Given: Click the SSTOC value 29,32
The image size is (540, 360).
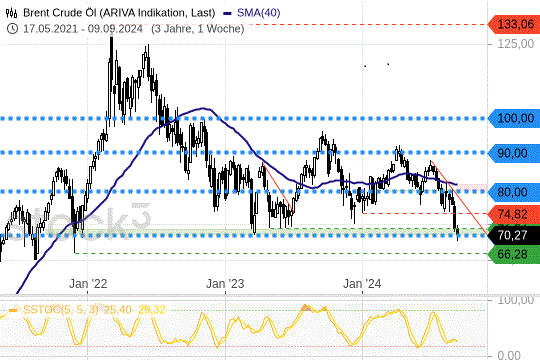Looking at the screenshot, I should pyautogui.click(x=152, y=310).
